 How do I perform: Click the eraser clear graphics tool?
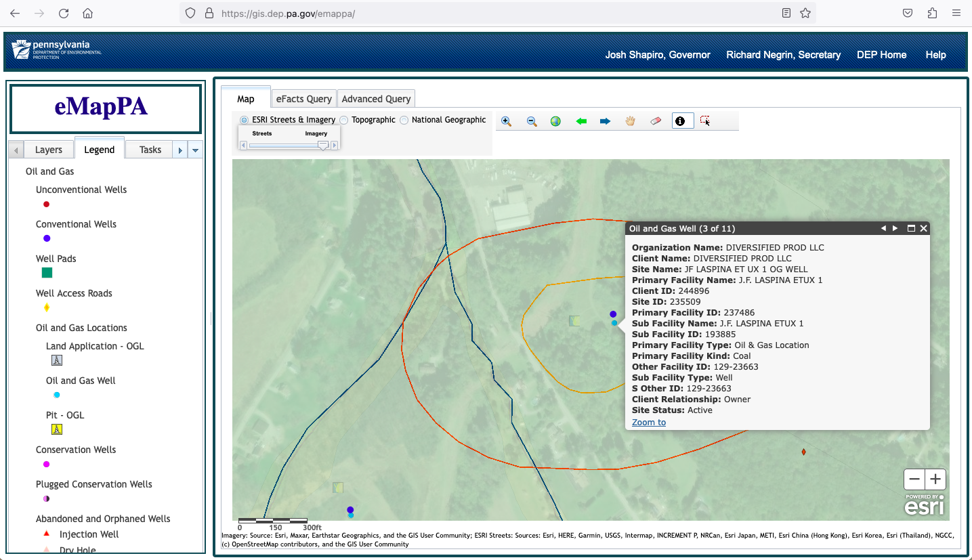click(x=655, y=121)
